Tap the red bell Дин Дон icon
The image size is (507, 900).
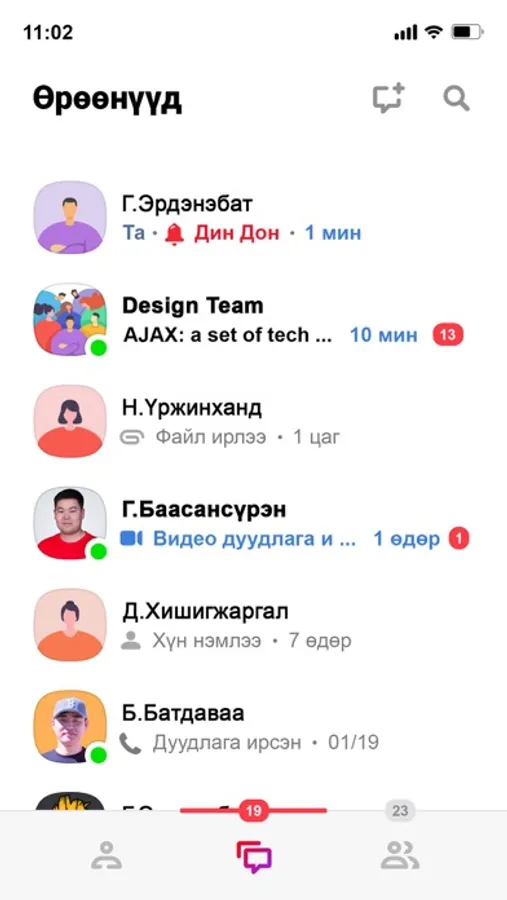click(x=174, y=234)
